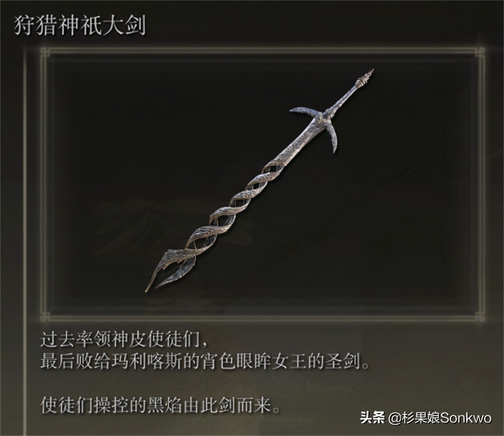Click the sword's handle grip
The image size is (504, 436).
(x=344, y=97)
